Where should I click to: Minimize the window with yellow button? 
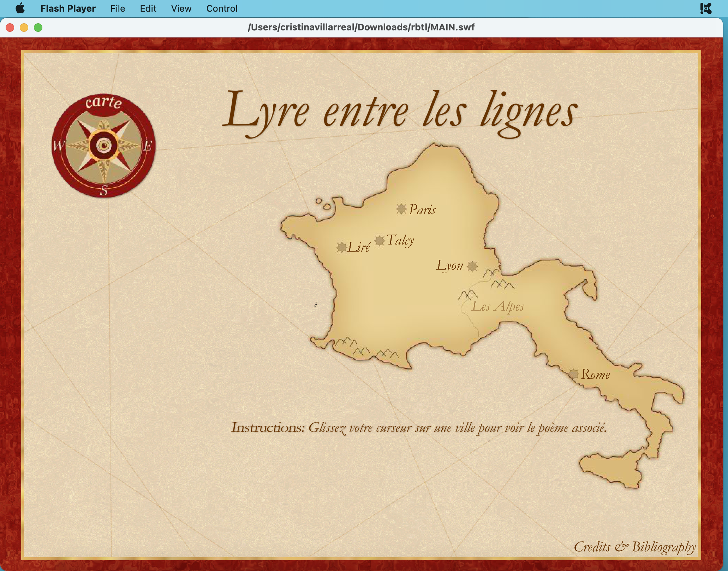click(x=24, y=28)
